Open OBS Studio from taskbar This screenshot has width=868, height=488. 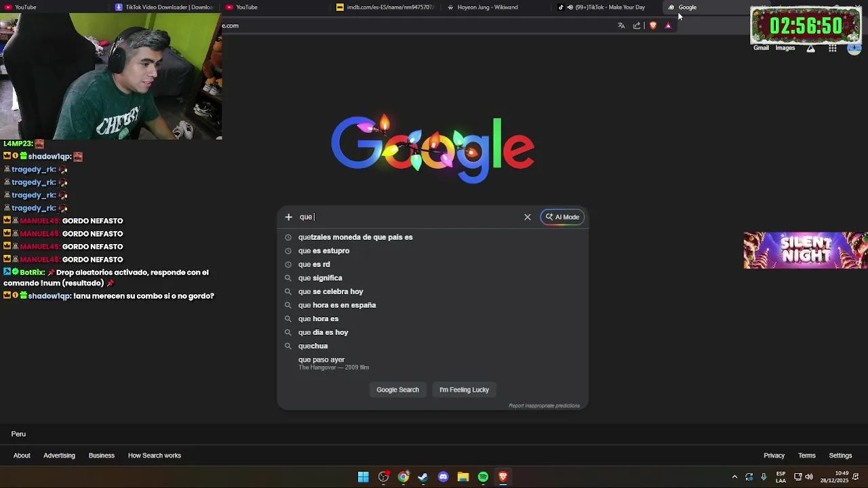click(x=383, y=477)
